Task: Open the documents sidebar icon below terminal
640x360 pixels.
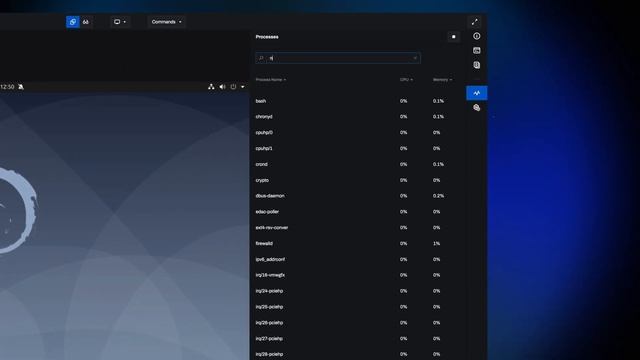Action: point(476,65)
